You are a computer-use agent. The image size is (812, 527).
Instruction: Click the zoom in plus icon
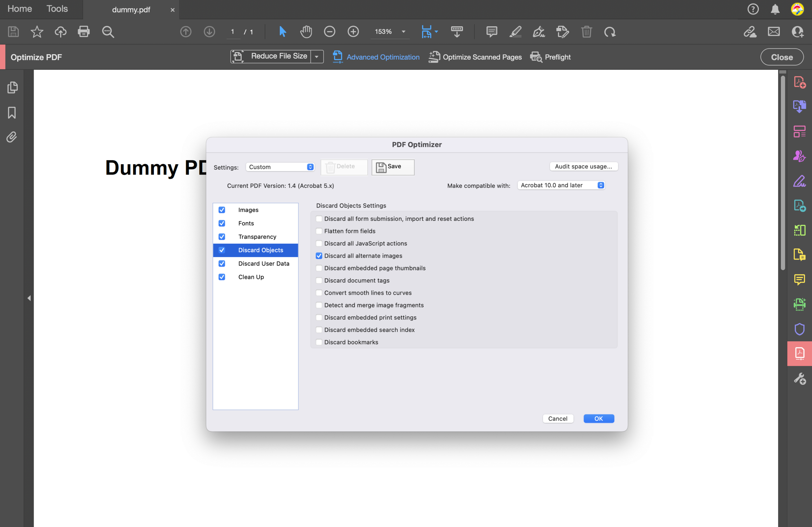click(x=353, y=32)
